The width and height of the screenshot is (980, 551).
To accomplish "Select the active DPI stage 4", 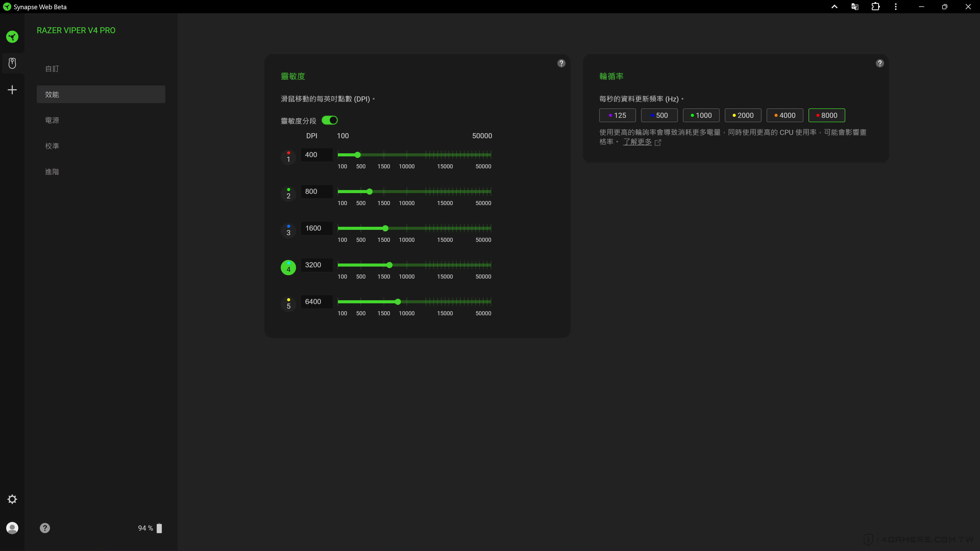I will tap(288, 267).
